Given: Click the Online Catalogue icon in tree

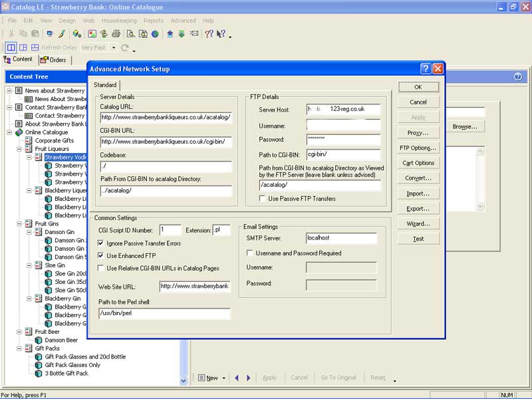Looking at the screenshot, I should coord(19,132).
